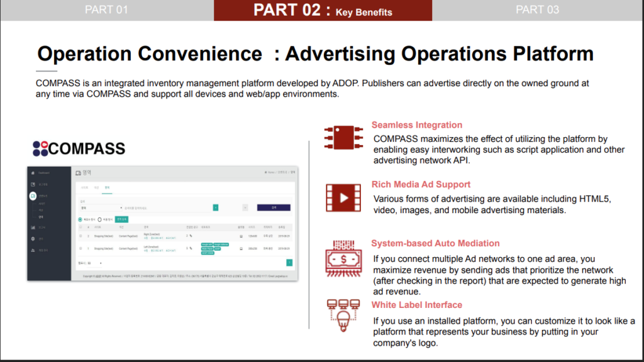This screenshot has height=362, width=644.
Task: Click the highlighted inventory icon in sidebar
Action: pyautogui.click(x=33, y=196)
